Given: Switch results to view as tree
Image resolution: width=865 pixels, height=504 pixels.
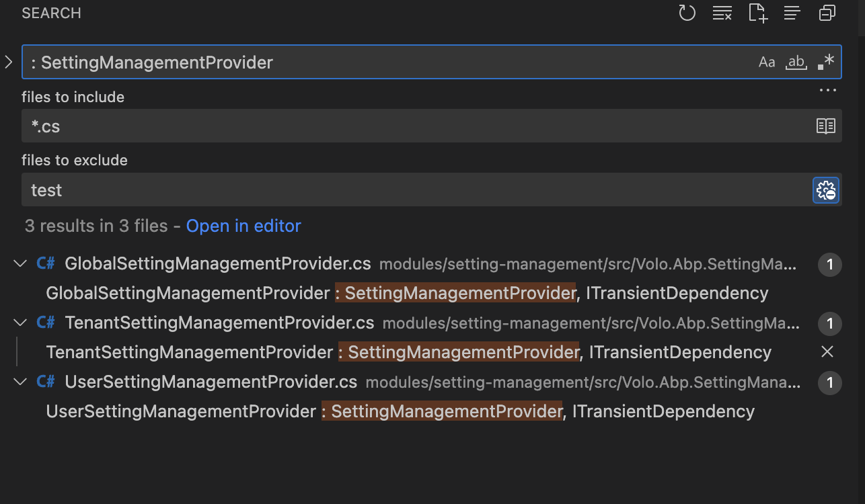Looking at the screenshot, I should (792, 13).
